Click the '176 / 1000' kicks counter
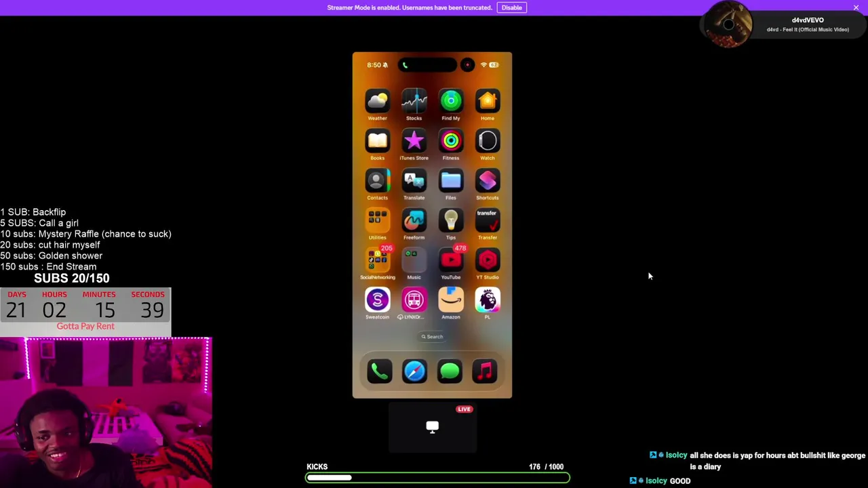The image size is (868, 488). [546, 466]
